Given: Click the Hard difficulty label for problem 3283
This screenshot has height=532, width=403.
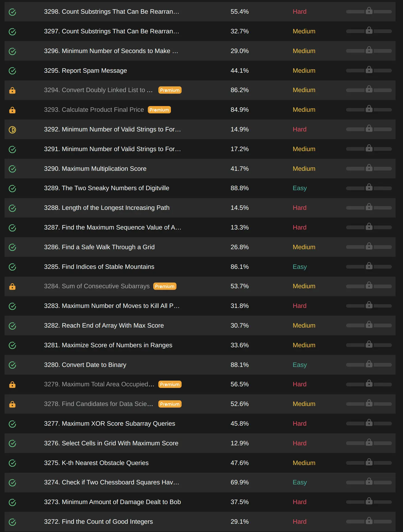Looking at the screenshot, I should click(299, 306).
